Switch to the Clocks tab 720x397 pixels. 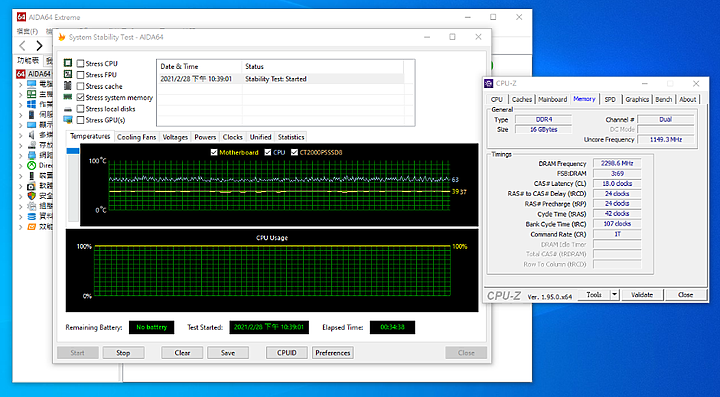point(233,137)
